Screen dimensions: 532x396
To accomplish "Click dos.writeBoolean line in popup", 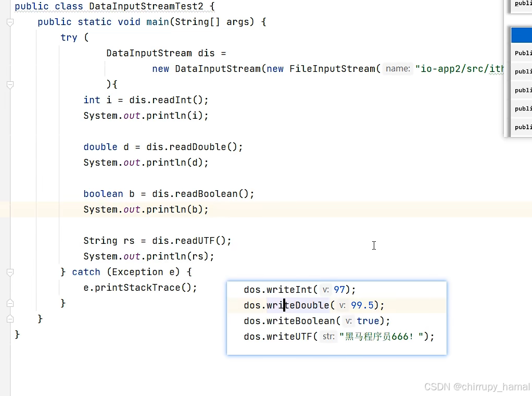I will pos(317,321).
